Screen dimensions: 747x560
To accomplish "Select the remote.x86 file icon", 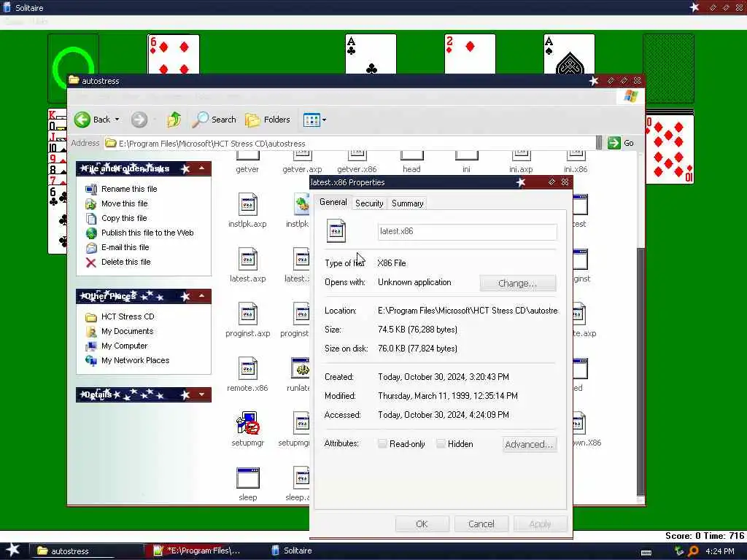I will pos(248,369).
